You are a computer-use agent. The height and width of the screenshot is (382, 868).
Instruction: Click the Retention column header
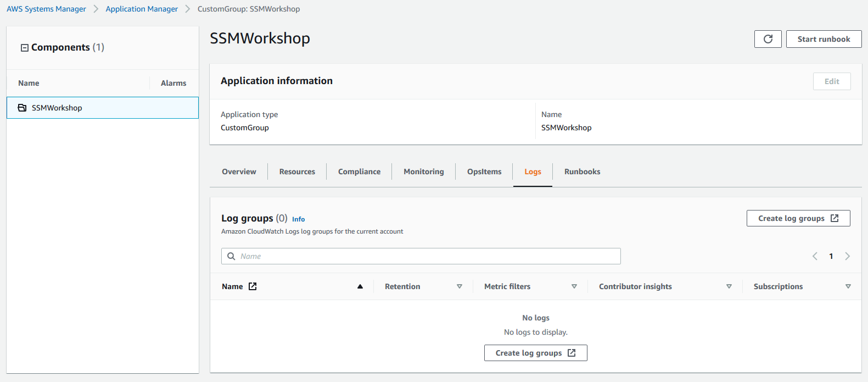402,286
